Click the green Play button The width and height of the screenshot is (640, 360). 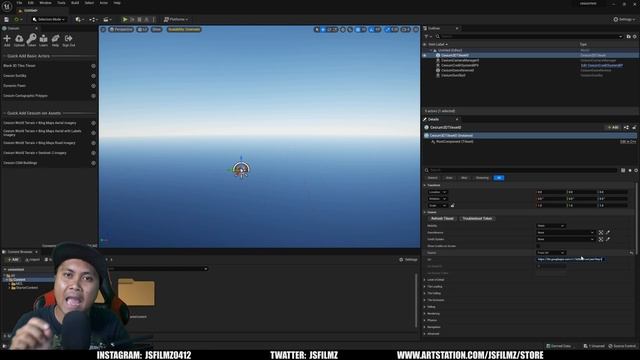(125, 19)
